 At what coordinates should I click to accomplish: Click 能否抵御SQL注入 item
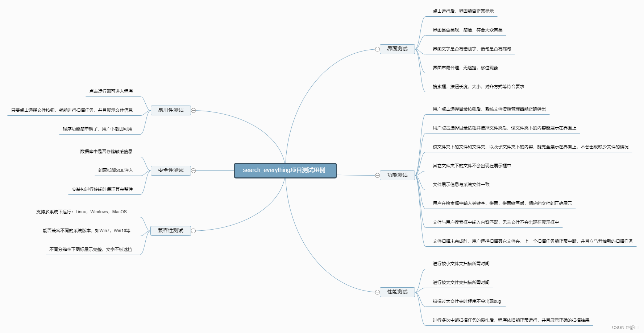tap(116, 170)
